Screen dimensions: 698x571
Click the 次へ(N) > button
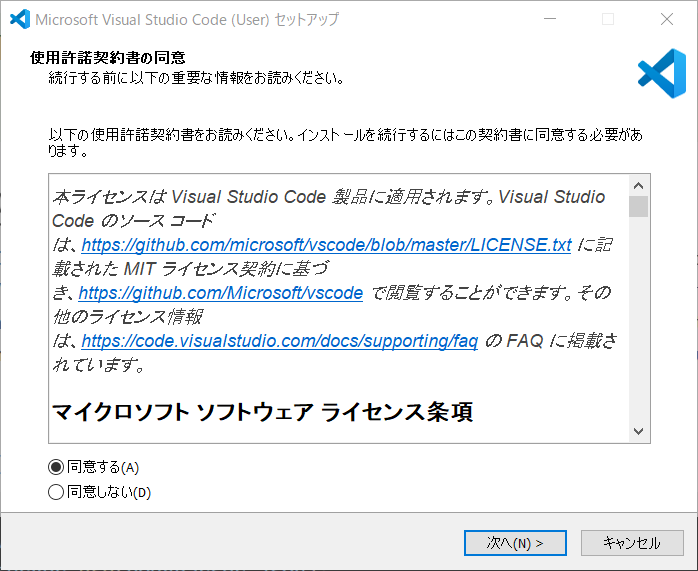click(515, 543)
